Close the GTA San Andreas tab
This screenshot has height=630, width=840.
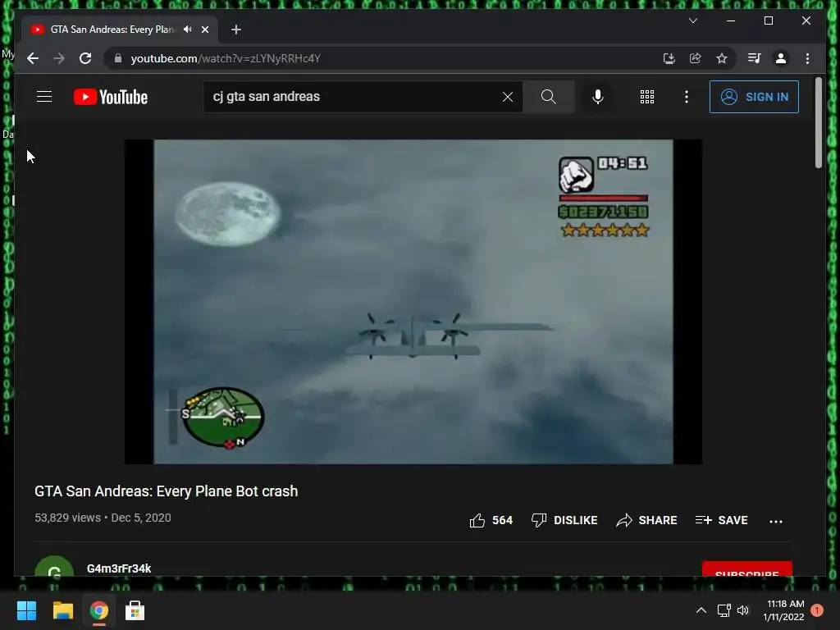pos(204,30)
